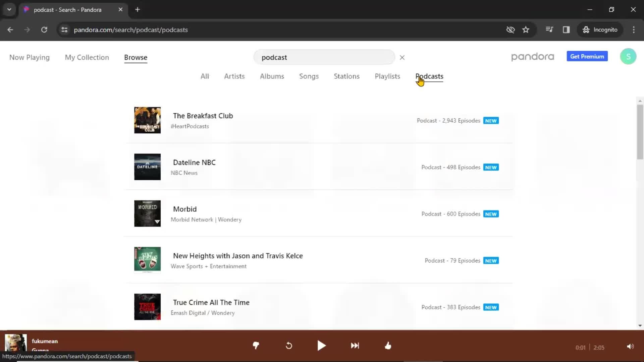Click the Morbid cover art

tap(147, 214)
